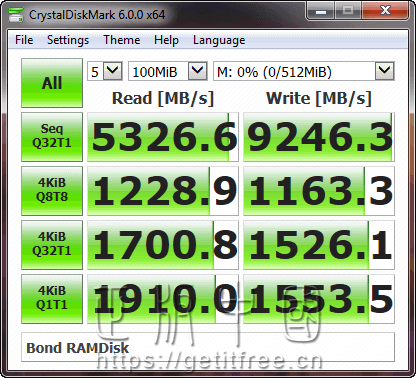Start the 4KiB Q32T1 test
The image size is (416, 378).
tap(52, 245)
